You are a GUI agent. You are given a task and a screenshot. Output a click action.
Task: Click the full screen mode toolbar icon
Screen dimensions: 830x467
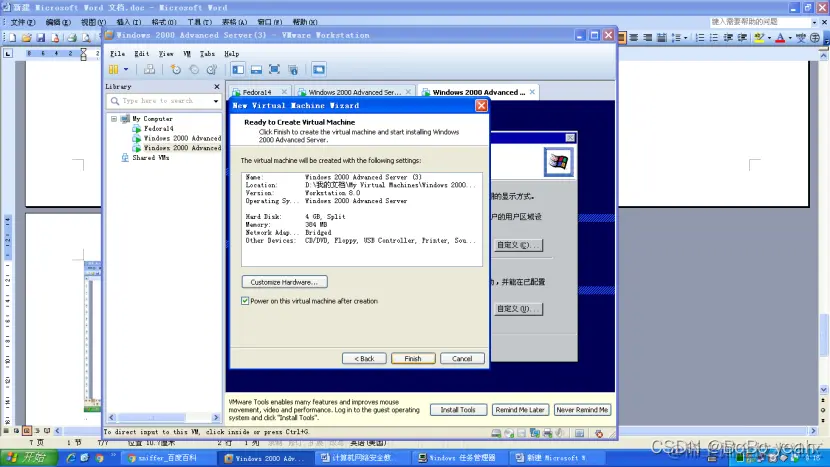point(274,69)
